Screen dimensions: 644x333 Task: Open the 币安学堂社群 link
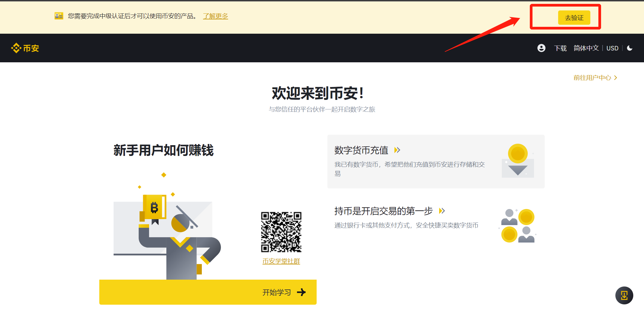281,261
